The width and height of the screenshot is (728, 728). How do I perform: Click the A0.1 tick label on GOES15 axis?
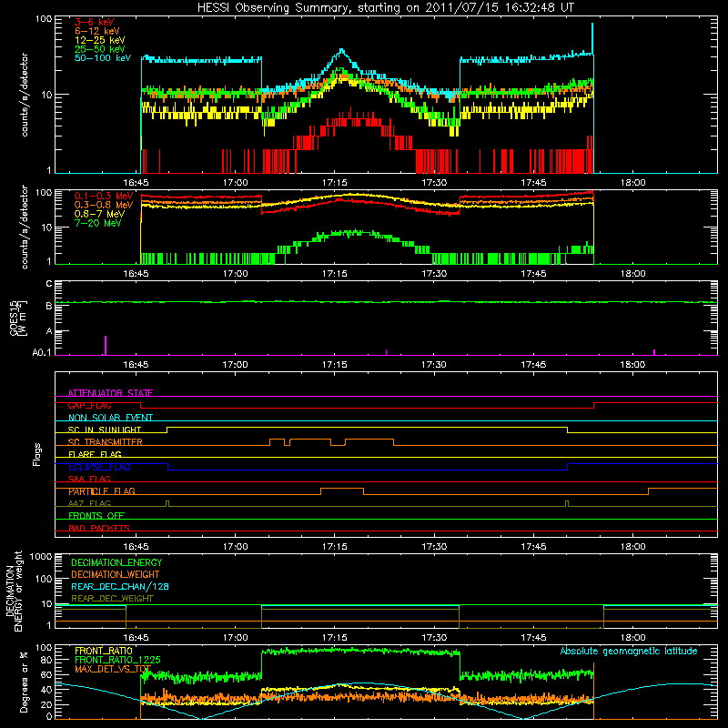42,353
